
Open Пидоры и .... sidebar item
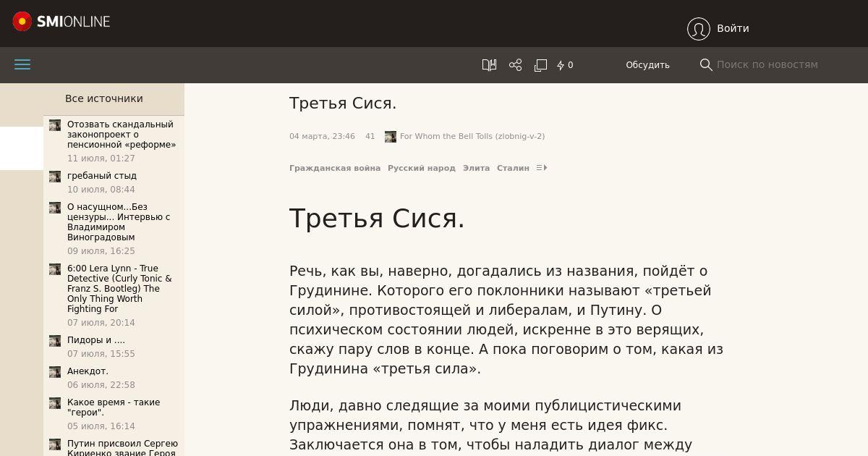point(96,340)
